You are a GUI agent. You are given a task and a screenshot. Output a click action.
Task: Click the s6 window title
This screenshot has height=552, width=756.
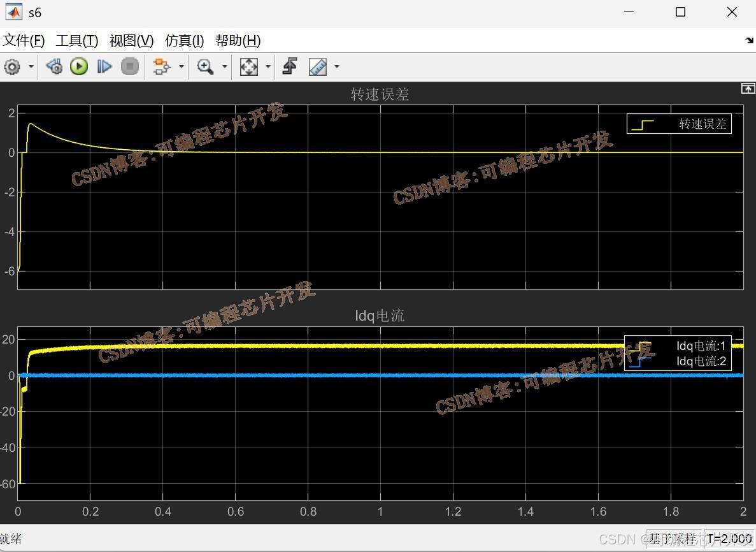click(35, 13)
